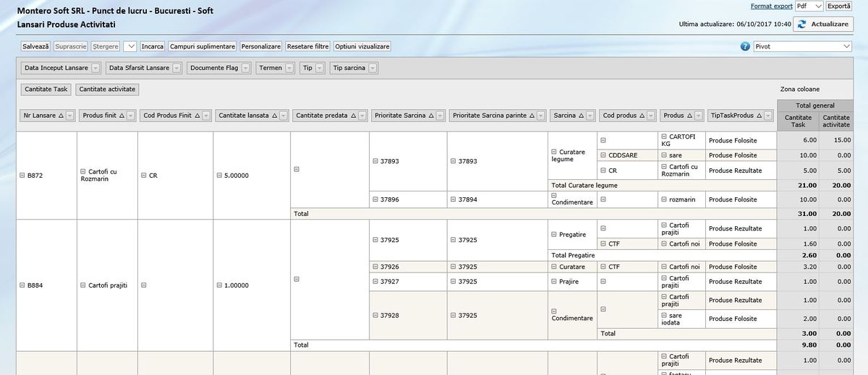Open Optiuni vizualizare

(362, 46)
